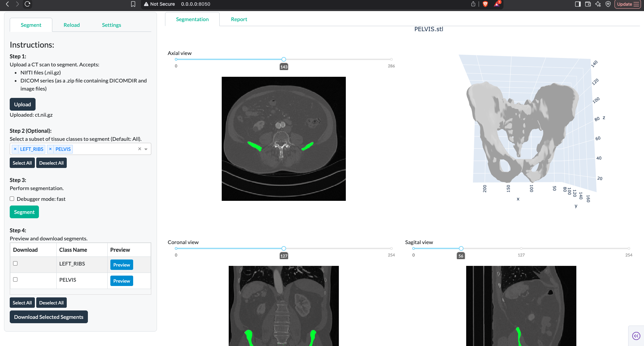Click the axial CT slice image
This screenshot has height=346, width=644.
tap(283, 139)
